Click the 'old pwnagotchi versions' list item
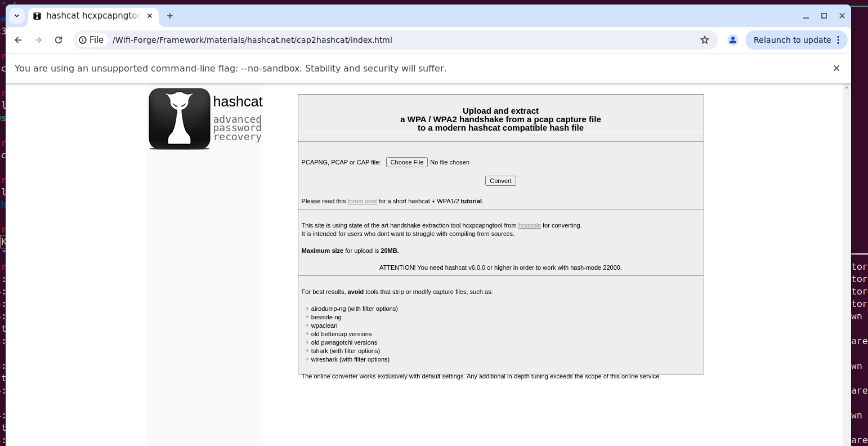This screenshot has height=446, width=868. (x=344, y=342)
